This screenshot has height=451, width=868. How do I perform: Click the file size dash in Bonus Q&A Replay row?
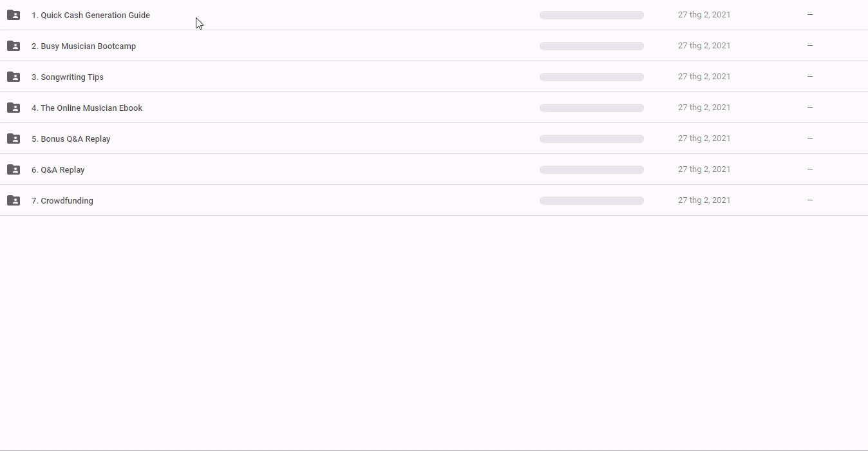(810, 139)
